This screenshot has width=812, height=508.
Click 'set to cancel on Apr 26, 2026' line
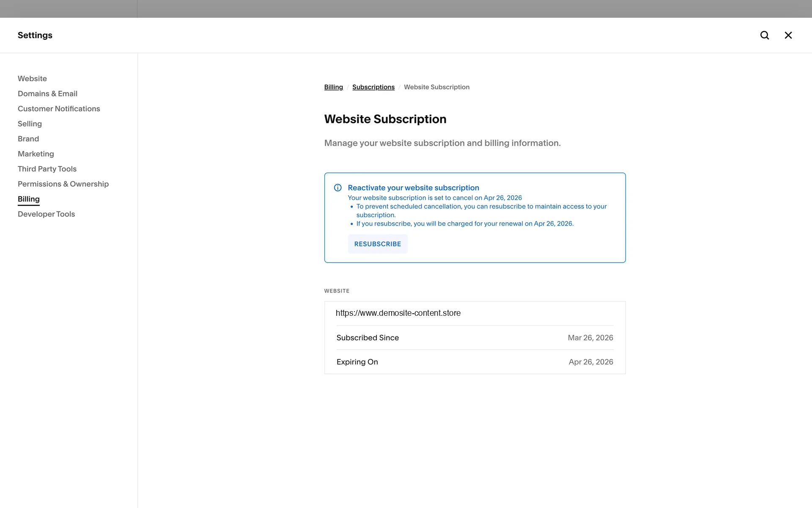(435, 198)
